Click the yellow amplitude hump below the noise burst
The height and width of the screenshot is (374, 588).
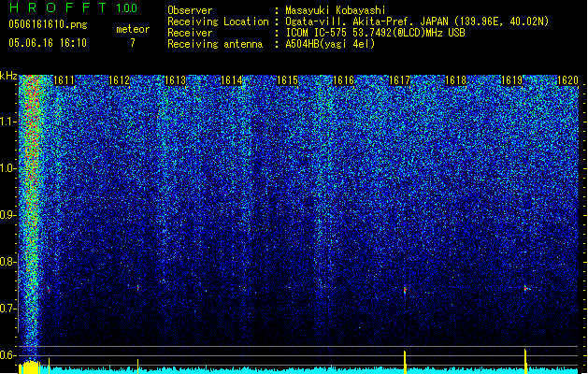coord(30,367)
